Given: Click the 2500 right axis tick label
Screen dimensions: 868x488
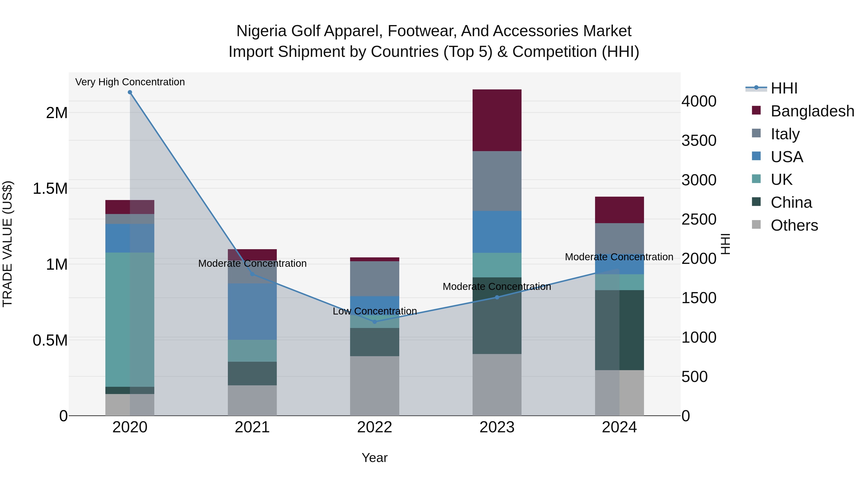Looking at the screenshot, I should click(x=699, y=219).
